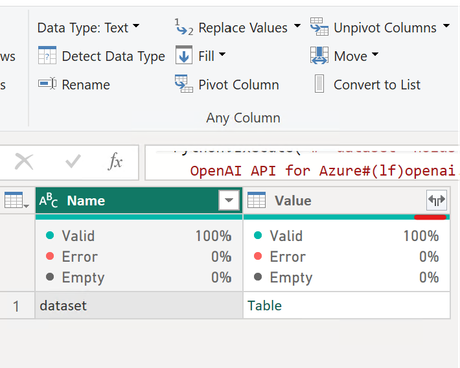Click the Unpivot Columns icon
Viewport: 460px width, 368px height.
tap(319, 27)
